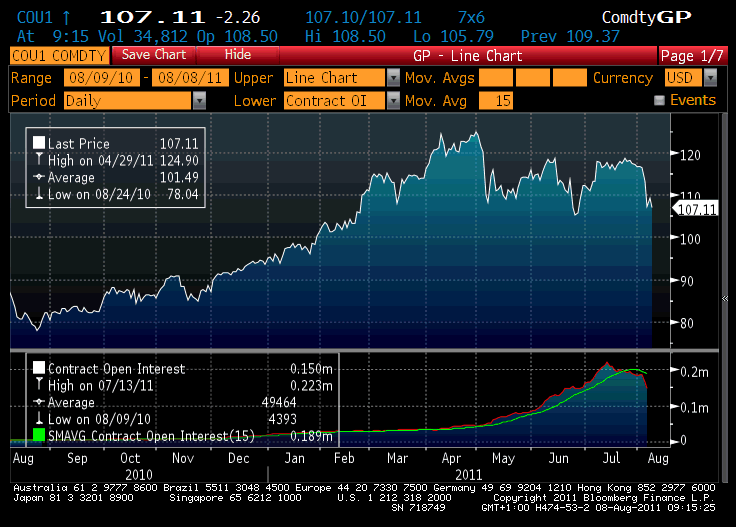
Task: Click the white Contract Open Interest swatch
Action: [39, 367]
